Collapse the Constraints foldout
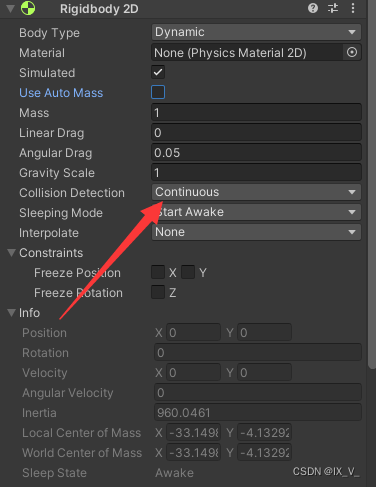The width and height of the screenshot is (376, 487). 11,253
